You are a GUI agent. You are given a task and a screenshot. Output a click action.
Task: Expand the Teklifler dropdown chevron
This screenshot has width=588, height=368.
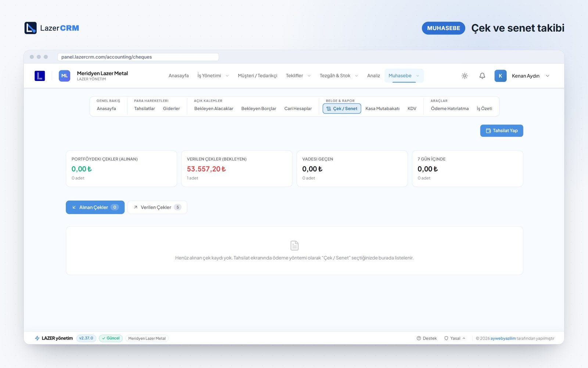point(309,76)
